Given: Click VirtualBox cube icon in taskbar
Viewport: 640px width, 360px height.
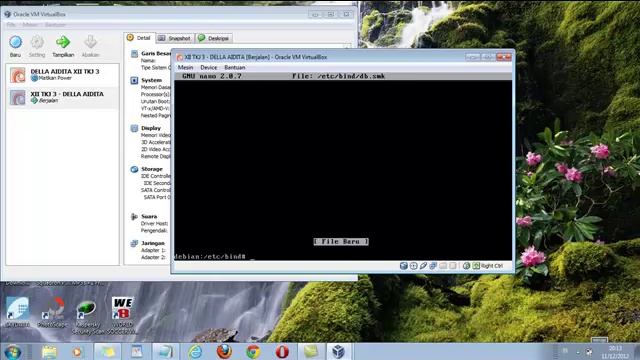Looking at the screenshot, I should point(338,352).
